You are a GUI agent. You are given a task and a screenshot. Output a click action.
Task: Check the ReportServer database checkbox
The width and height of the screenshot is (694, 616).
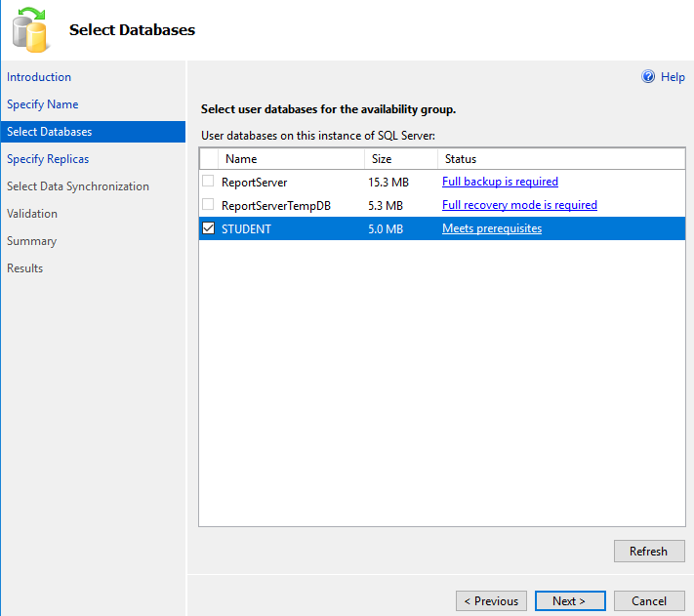point(208,182)
